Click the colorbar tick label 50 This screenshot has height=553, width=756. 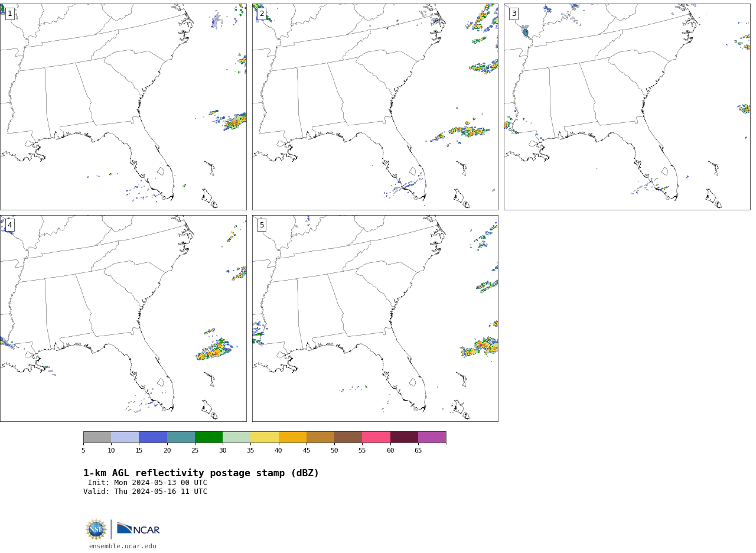tap(334, 451)
